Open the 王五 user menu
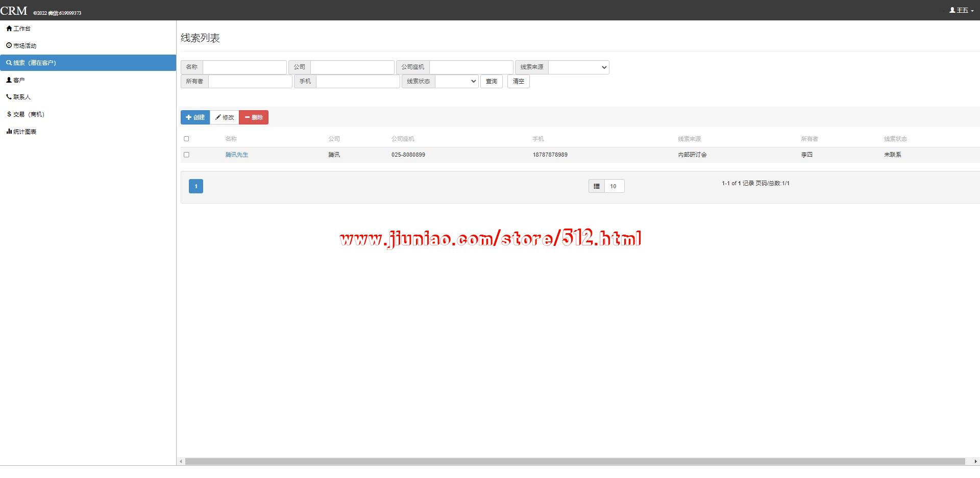This screenshot has height=478, width=980. [x=962, y=10]
